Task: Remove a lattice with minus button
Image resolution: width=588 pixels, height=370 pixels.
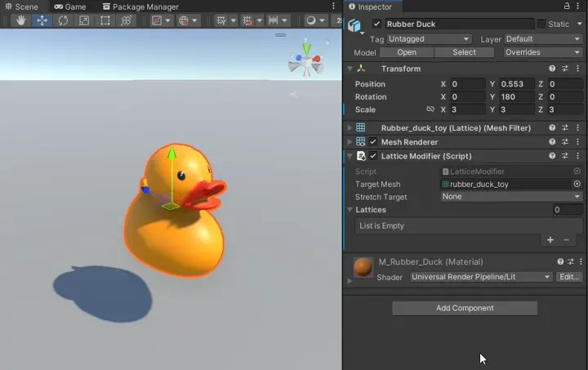Action: 566,239
